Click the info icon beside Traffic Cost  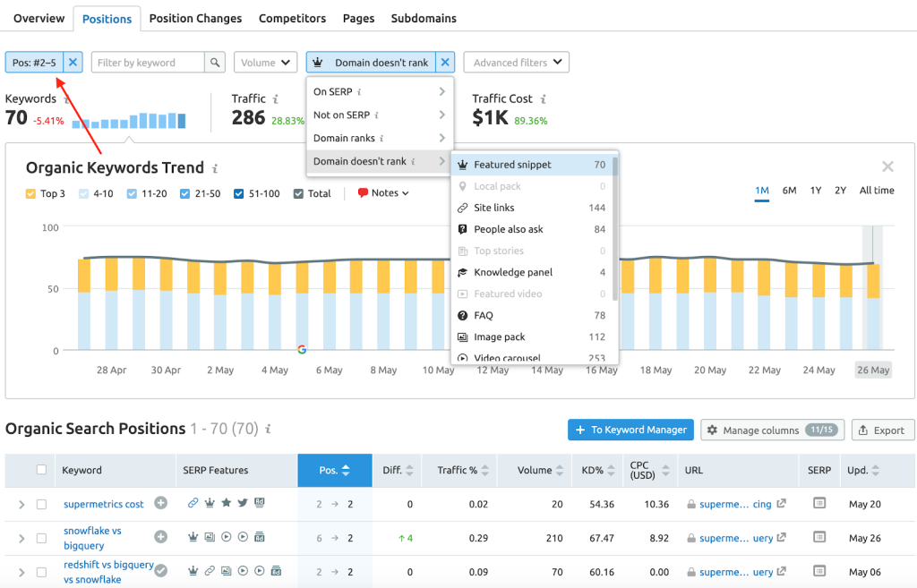pos(544,98)
